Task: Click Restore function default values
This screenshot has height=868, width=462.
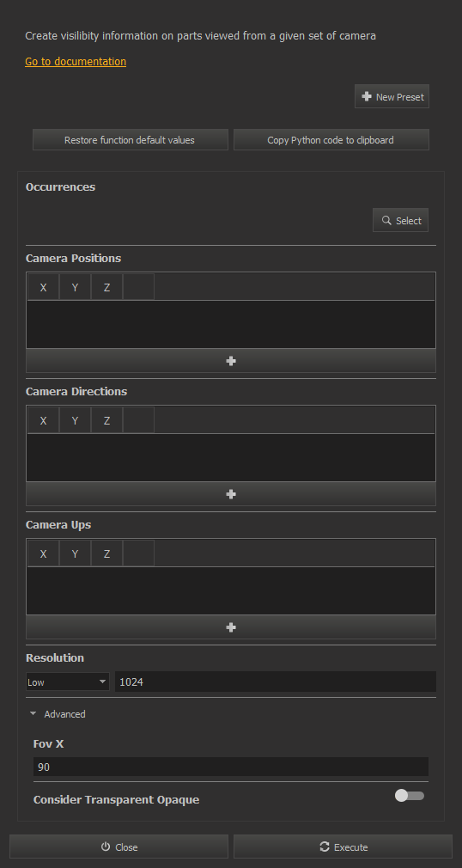Action: (130, 140)
